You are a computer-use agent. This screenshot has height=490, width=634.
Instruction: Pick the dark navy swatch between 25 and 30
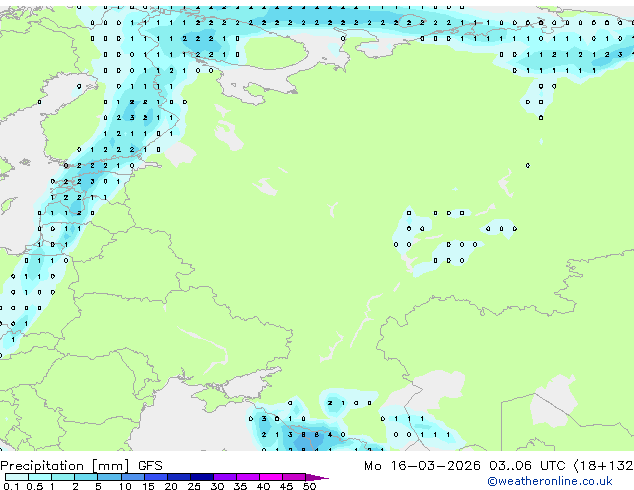[x=202, y=477]
